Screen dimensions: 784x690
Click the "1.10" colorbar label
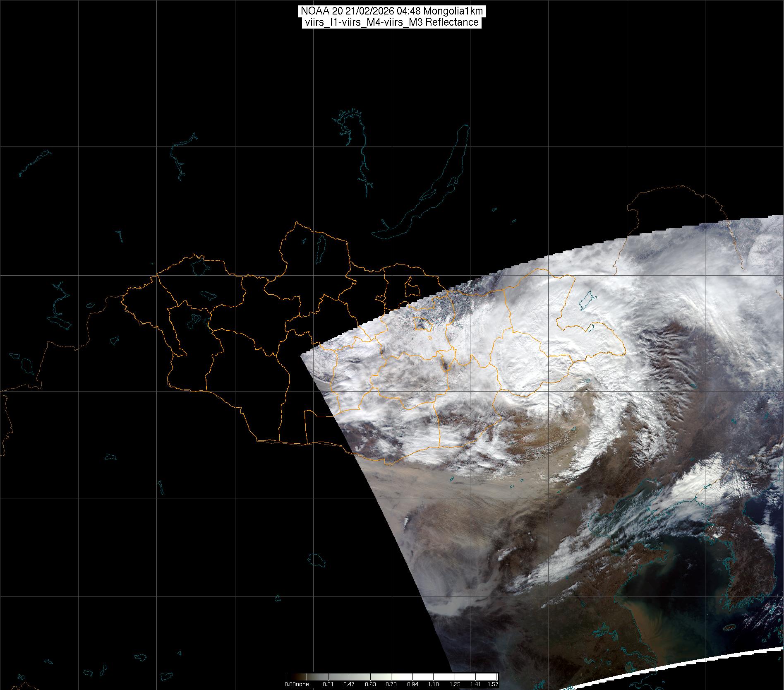tap(433, 684)
